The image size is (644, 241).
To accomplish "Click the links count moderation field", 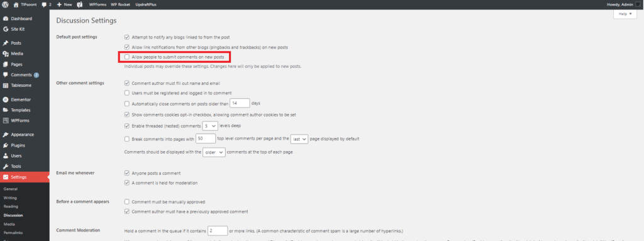I will pyautogui.click(x=218, y=230).
